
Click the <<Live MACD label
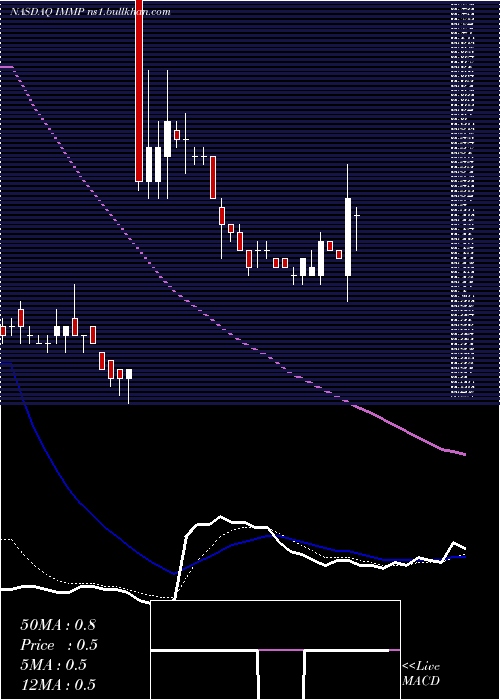[x=421, y=673]
